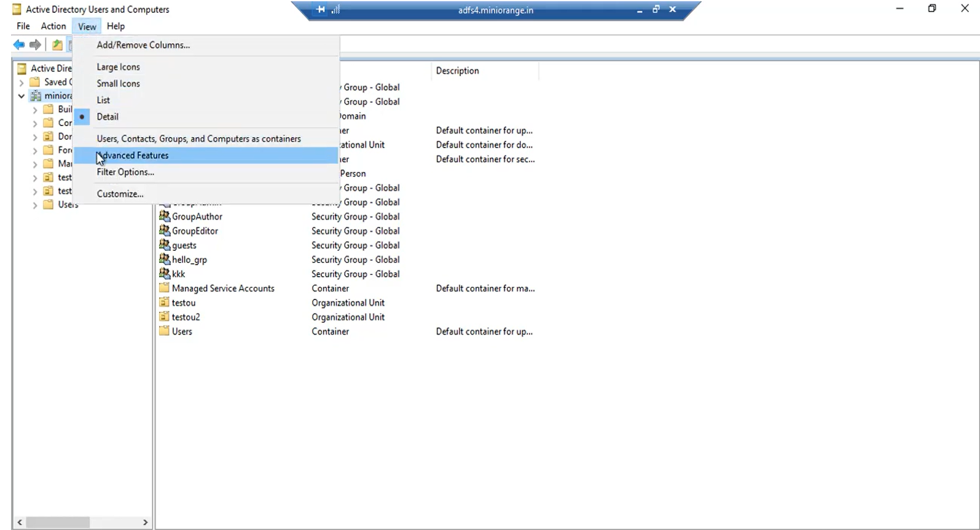Expand the Builtin tree node
Screen dimensions: 980x530
coord(35,109)
